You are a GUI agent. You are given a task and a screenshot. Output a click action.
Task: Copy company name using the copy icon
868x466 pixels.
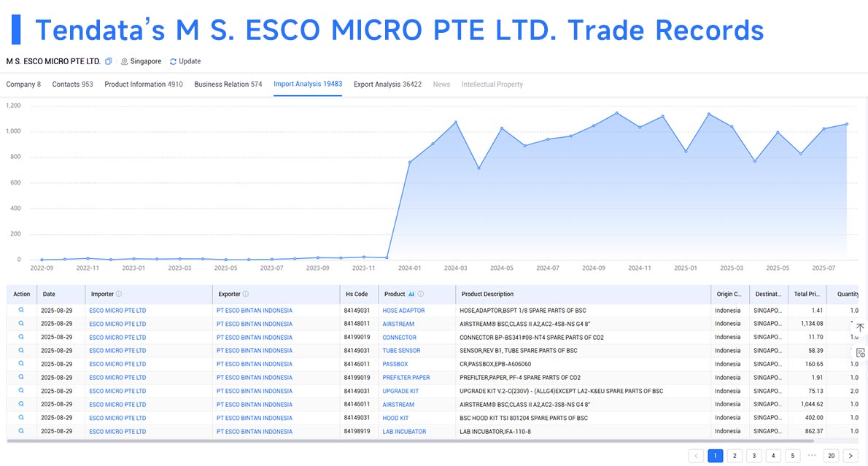[109, 61]
